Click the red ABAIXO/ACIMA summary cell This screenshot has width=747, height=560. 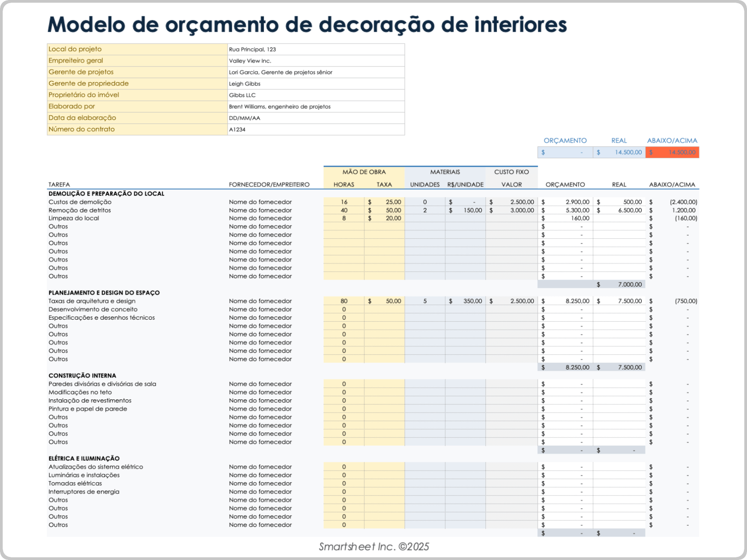672,152
